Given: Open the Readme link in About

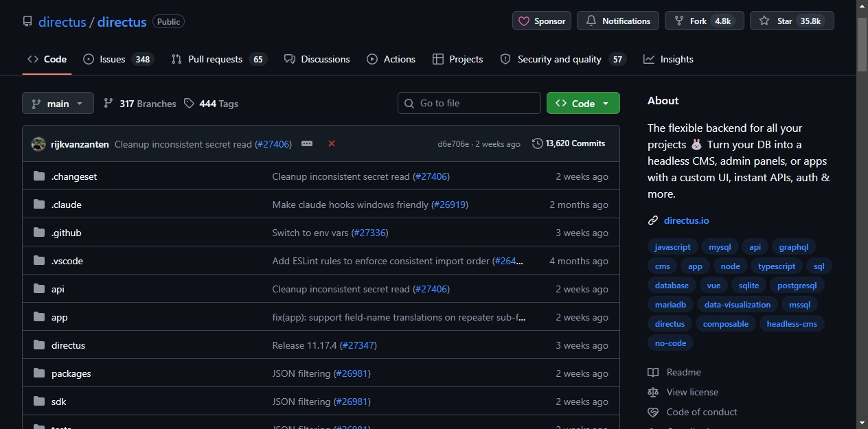Looking at the screenshot, I should tap(674, 372).
